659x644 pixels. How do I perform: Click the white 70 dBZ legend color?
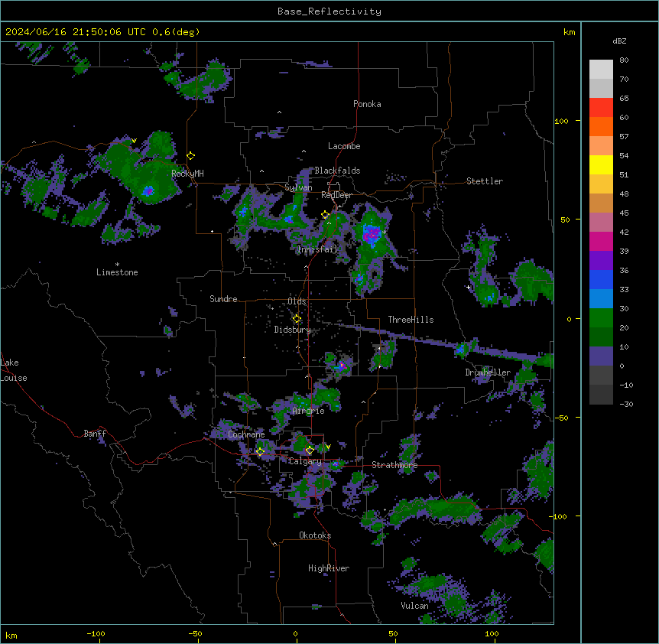tap(601, 70)
